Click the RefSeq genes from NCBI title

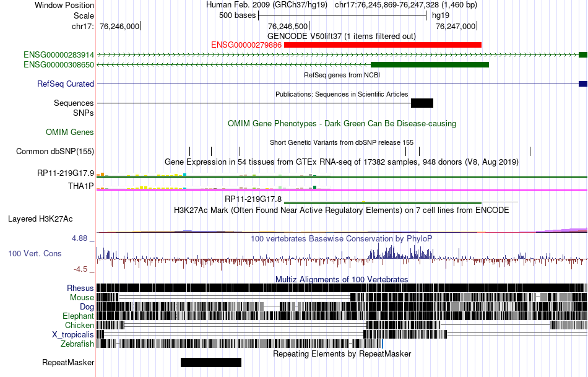pos(342,75)
